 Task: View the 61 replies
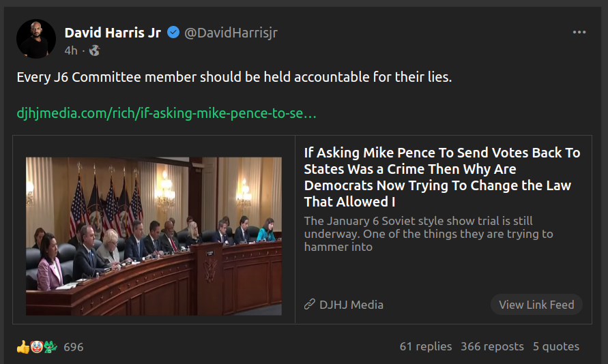(425, 346)
